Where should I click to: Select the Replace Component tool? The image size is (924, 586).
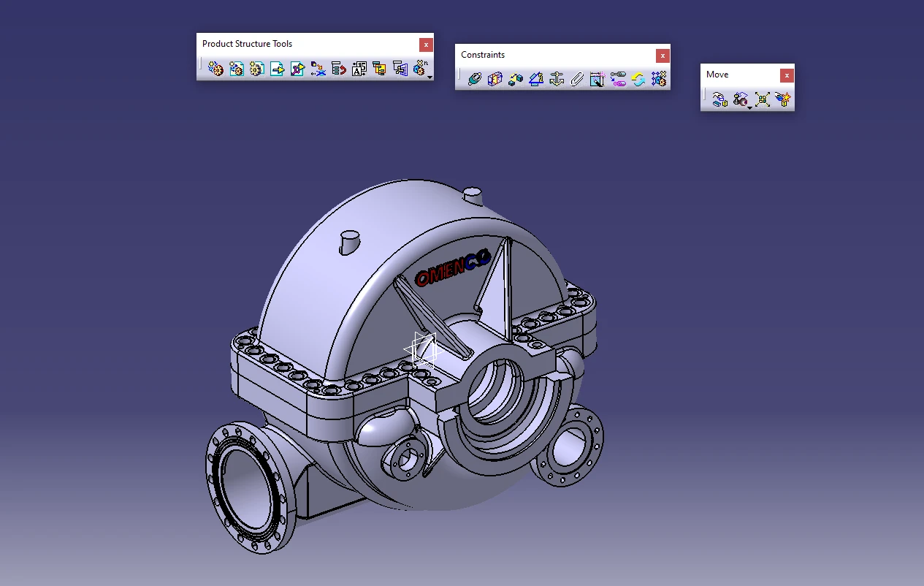pyautogui.click(x=318, y=69)
